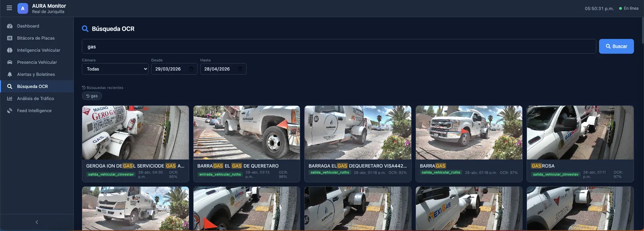Open Feed Intelligence menu item
Screen dimensions: 644x231
(x=37, y=111)
